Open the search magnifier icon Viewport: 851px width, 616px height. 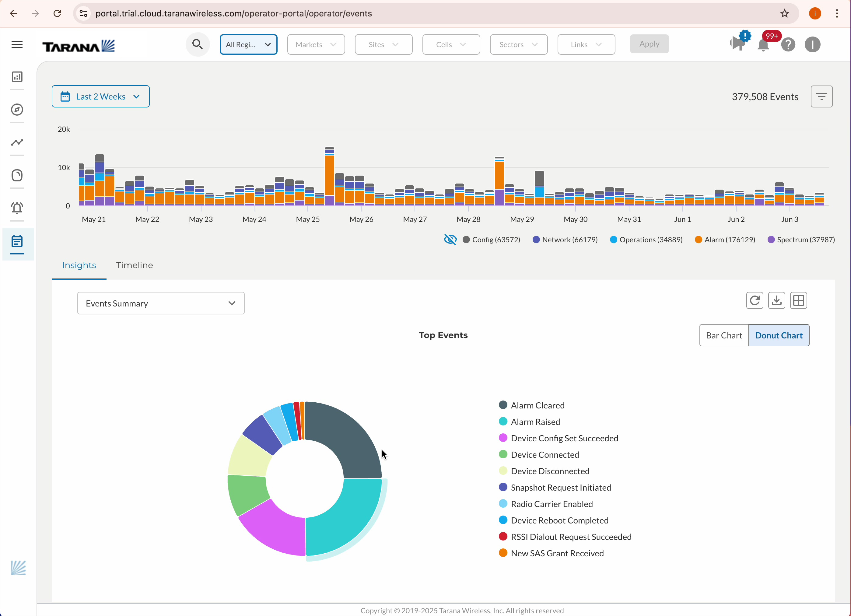point(197,44)
